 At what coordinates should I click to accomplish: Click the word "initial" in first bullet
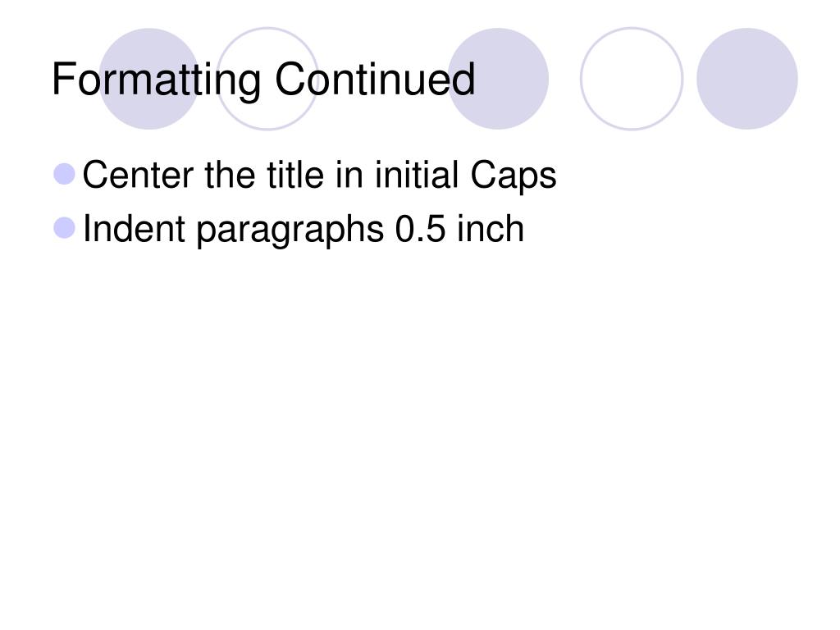[417, 175]
